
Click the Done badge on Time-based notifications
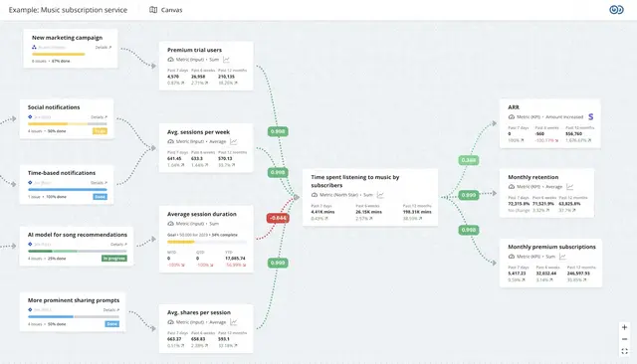(x=100, y=197)
